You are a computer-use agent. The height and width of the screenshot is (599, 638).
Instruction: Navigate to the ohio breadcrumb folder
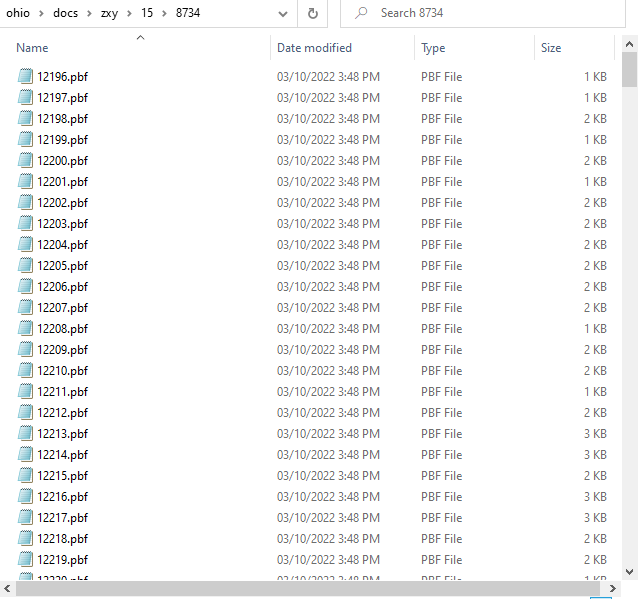point(18,13)
